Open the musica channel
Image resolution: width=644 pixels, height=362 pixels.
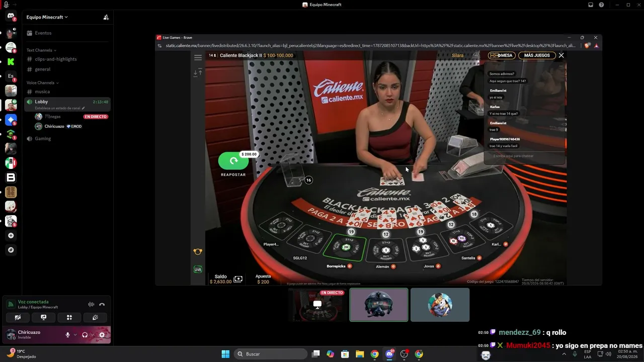pyautogui.click(x=67, y=92)
